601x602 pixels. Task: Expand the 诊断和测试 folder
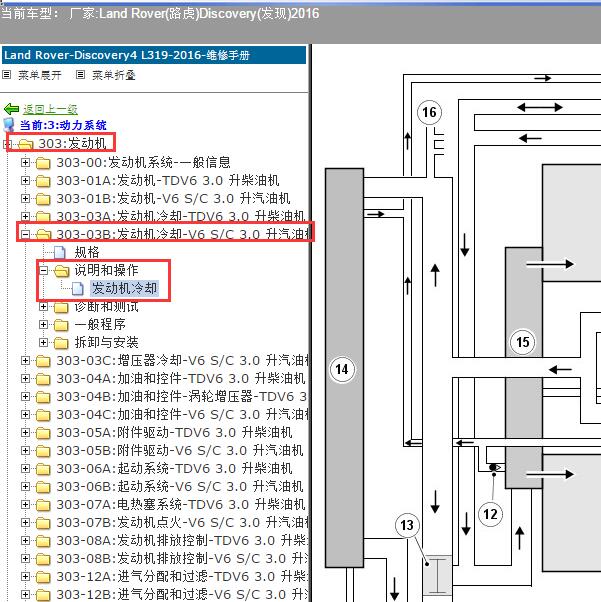tap(43, 306)
